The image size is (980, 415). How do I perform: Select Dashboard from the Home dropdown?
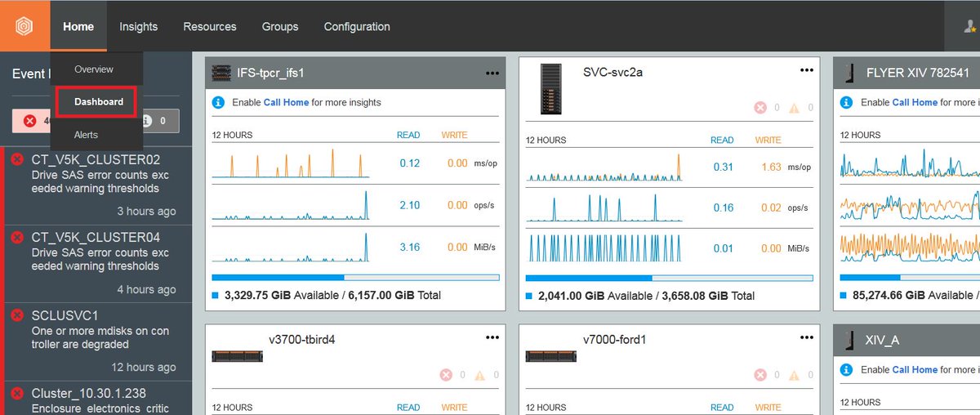pos(96,102)
